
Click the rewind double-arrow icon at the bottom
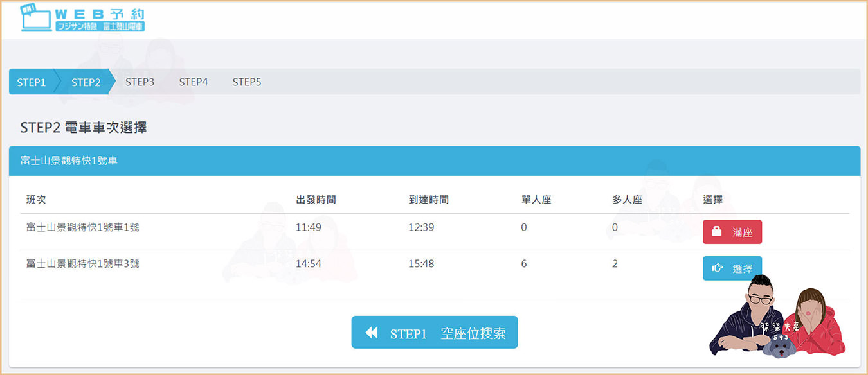[372, 333]
